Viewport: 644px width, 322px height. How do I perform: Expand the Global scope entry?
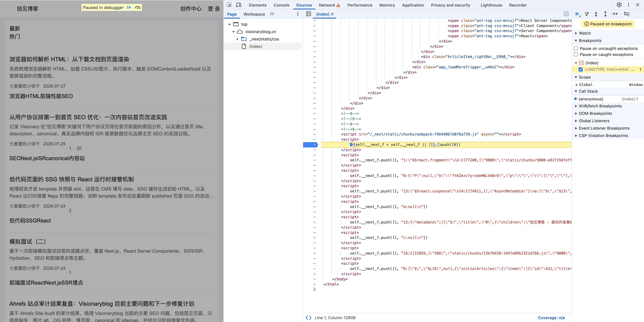(x=577, y=85)
